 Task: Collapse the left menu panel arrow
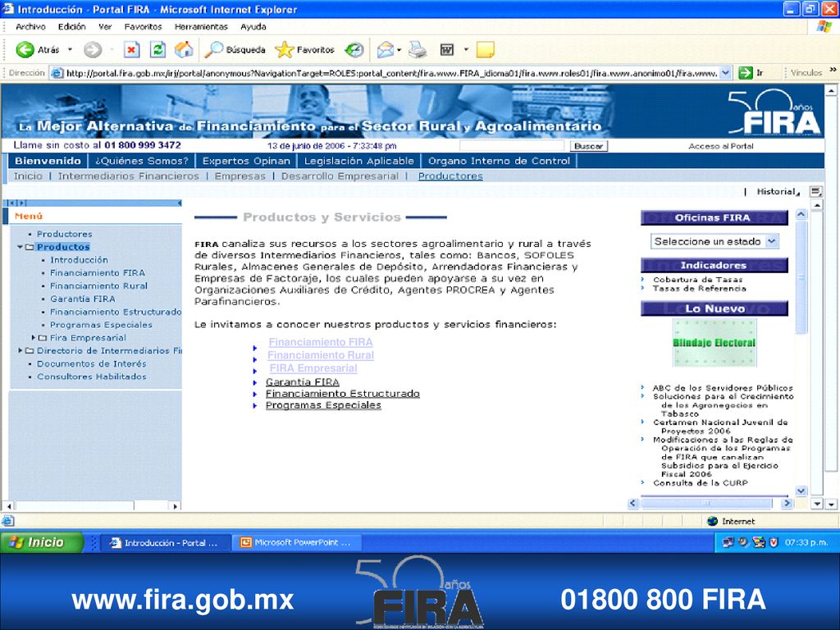point(179,203)
